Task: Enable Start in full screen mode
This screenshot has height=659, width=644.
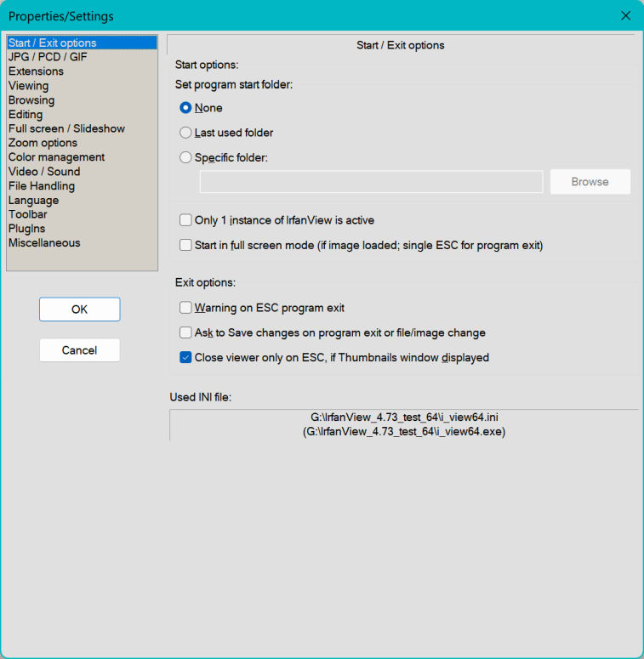Action: (185, 246)
